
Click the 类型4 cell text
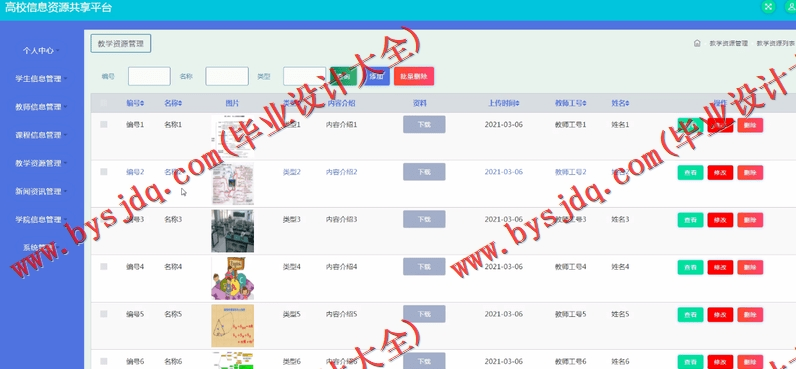click(292, 266)
